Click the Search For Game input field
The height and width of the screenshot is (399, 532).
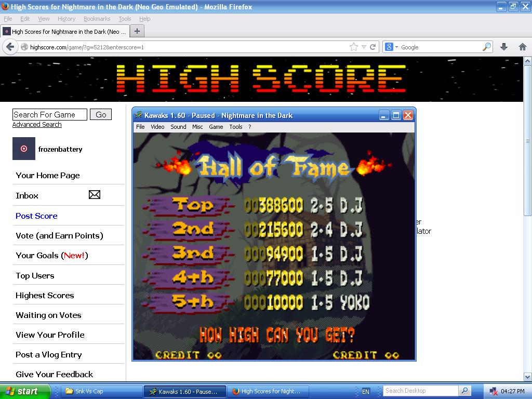click(x=50, y=114)
